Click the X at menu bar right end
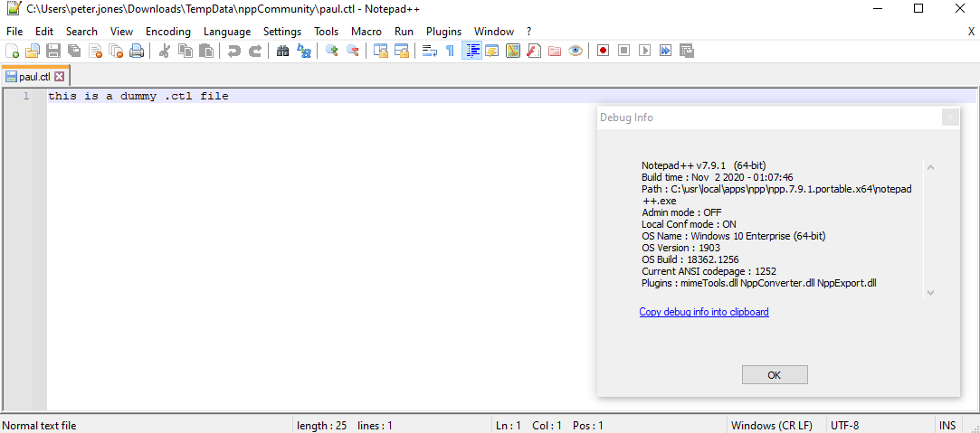This screenshot has width=980, height=433. [x=971, y=32]
